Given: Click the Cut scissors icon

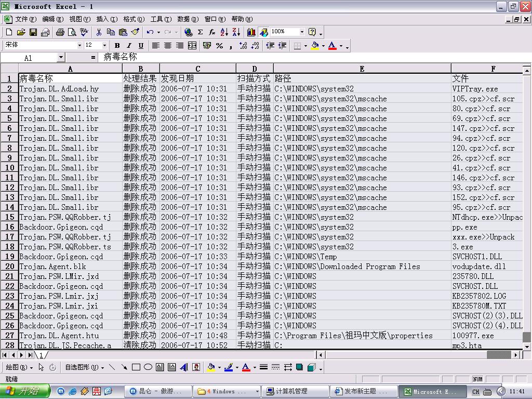Looking at the screenshot, I should pyautogui.click(x=98, y=32).
